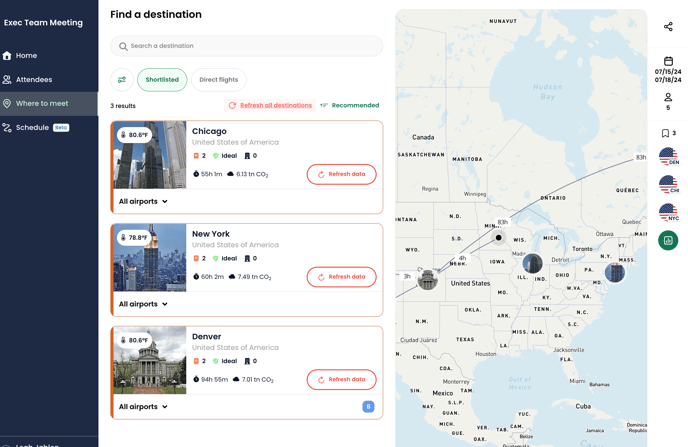Viewport: 688px width, 447px height.
Task: Select the CHI flag destination icon
Action: pos(668,184)
